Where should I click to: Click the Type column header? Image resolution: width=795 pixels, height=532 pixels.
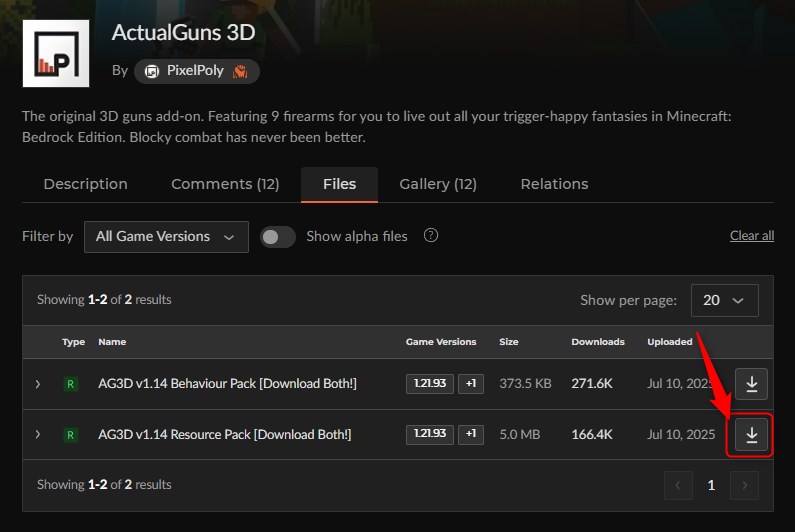tap(74, 342)
